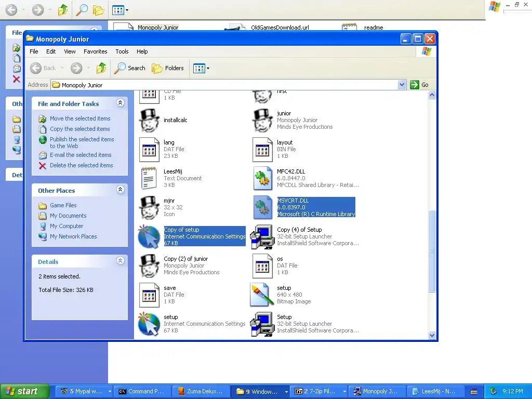Click the scroll up arrow of file list
The height and width of the screenshot is (399, 532).
[x=432, y=95]
